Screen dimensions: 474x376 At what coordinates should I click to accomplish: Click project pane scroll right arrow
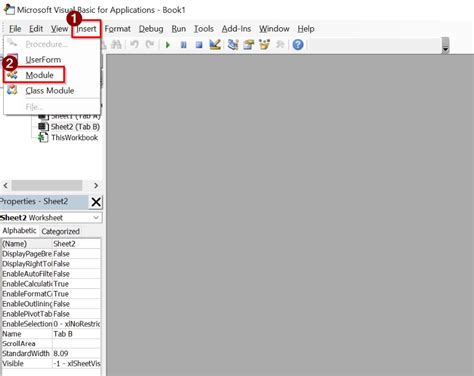tap(96, 185)
